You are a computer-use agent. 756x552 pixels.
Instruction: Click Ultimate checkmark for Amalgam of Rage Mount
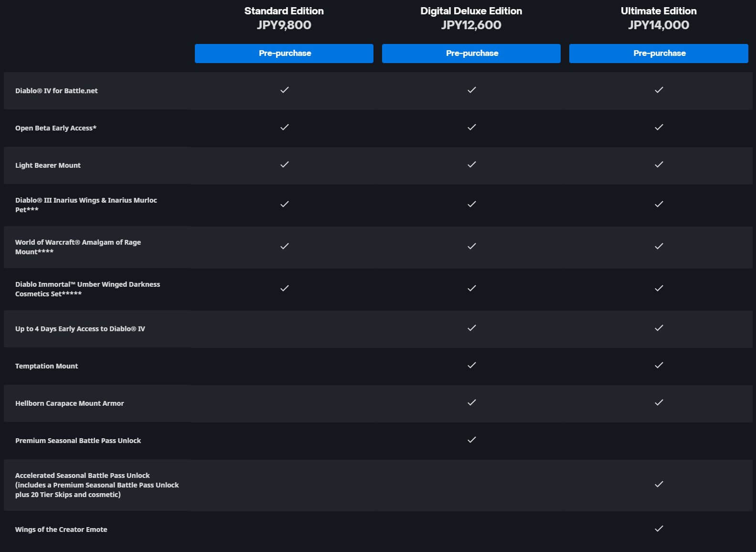659,246
